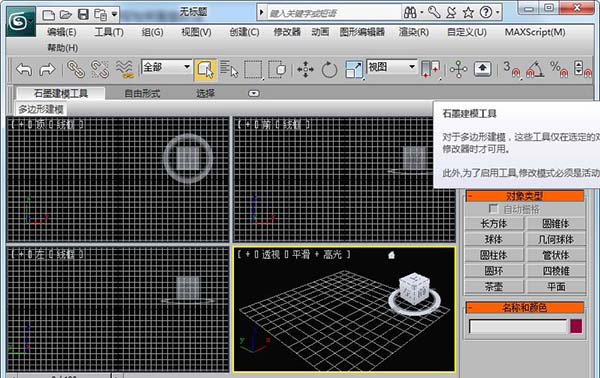
Task: Toggle the Angle Snap button
Action: (535, 70)
